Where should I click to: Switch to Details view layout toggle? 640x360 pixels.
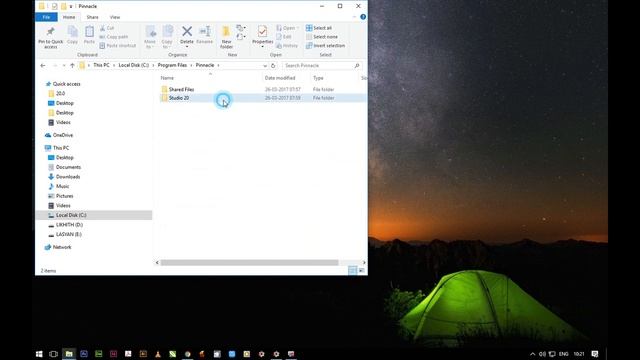(353, 271)
